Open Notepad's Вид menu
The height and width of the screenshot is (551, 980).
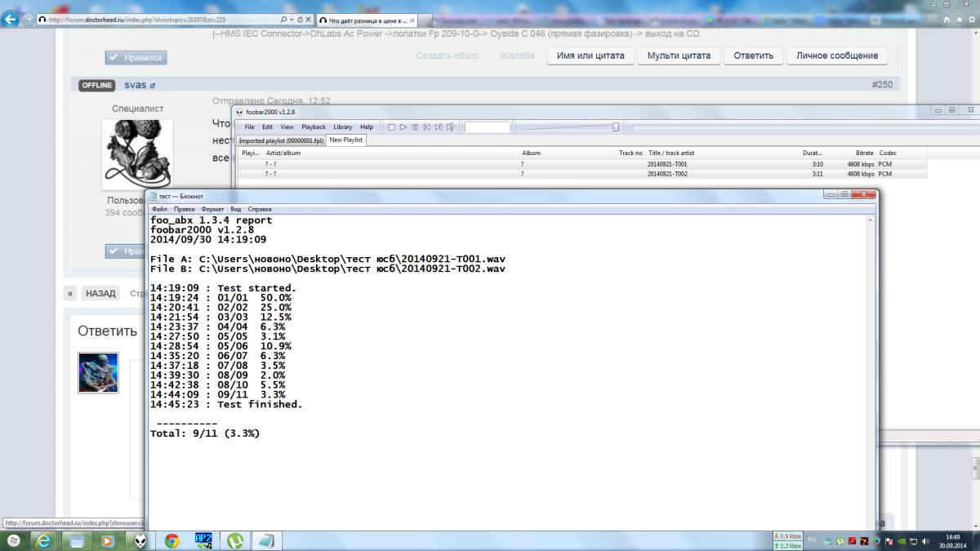pos(235,209)
